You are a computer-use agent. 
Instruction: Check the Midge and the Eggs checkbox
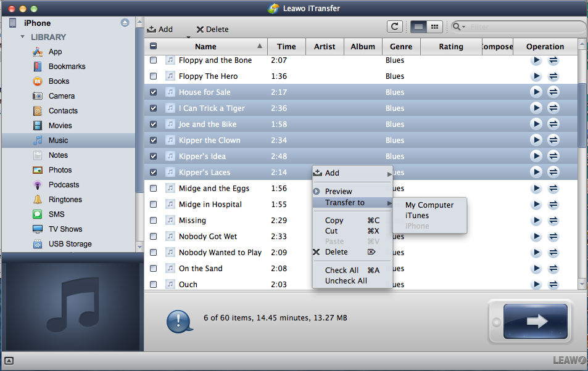tap(154, 188)
